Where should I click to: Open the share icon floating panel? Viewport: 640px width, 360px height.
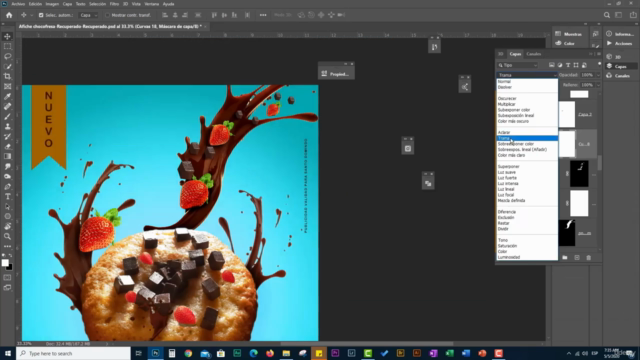(x=464, y=87)
